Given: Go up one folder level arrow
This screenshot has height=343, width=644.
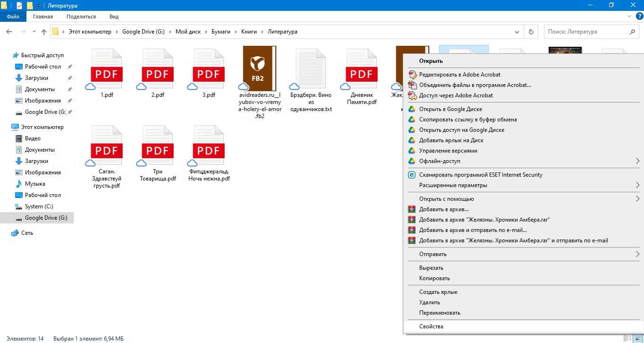Looking at the screenshot, I should point(44,32).
